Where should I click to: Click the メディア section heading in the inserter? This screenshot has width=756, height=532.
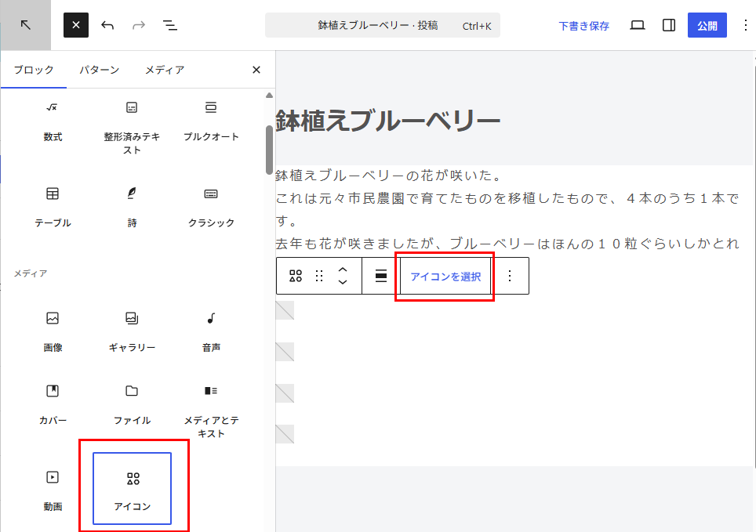(31, 273)
